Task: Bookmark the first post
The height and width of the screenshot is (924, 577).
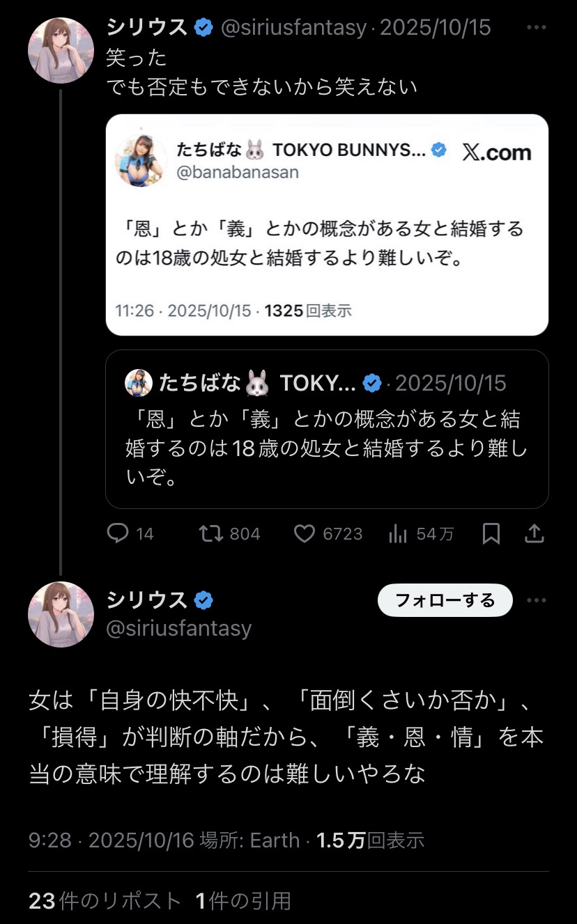Action: tap(491, 533)
